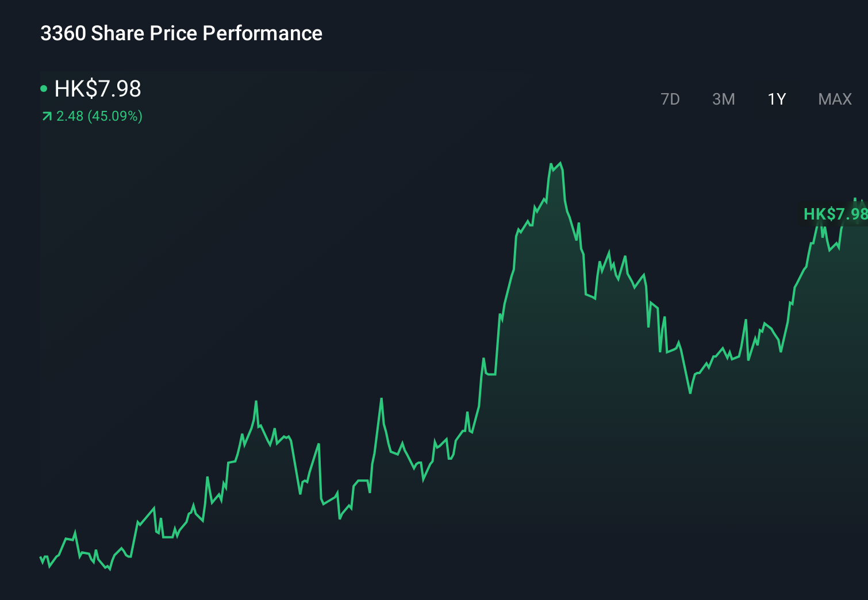Select the 1Y time range

click(776, 99)
